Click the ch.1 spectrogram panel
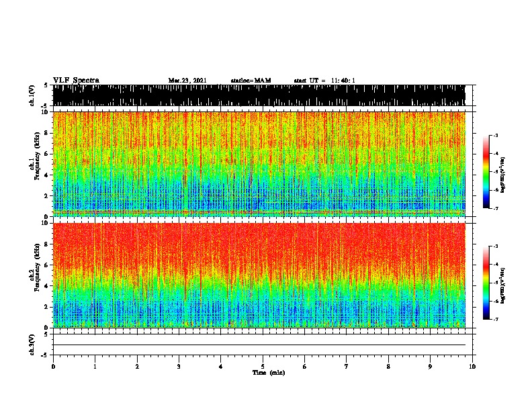This screenshot has width=532, height=411. 259,164
